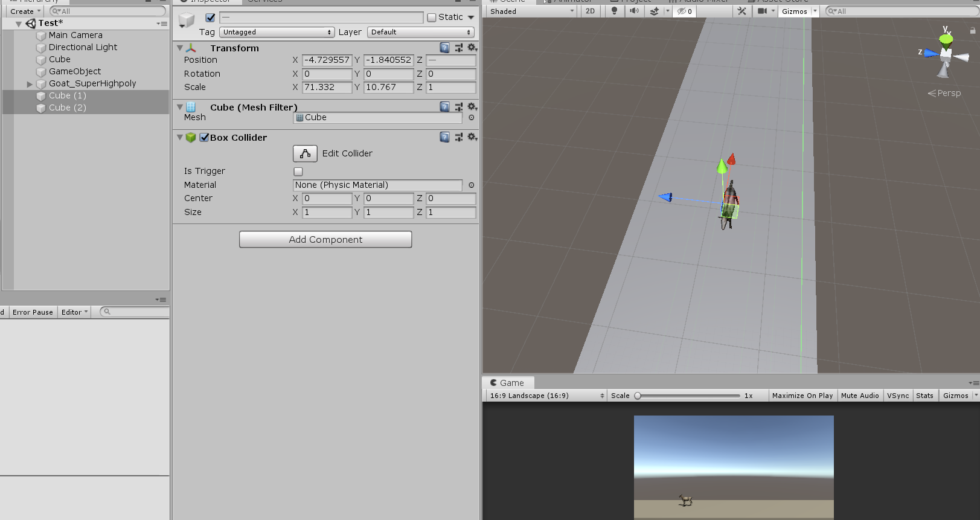Enable the Is Trigger checkbox

[x=298, y=172]
